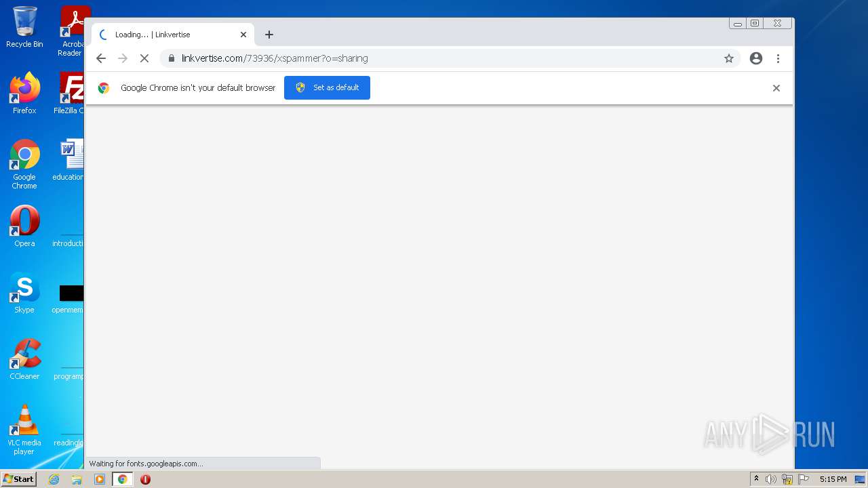This screenshot has height=488, width=868.
Task: Open Recycle Bin on the desktop
Action: tap(24, 27)
